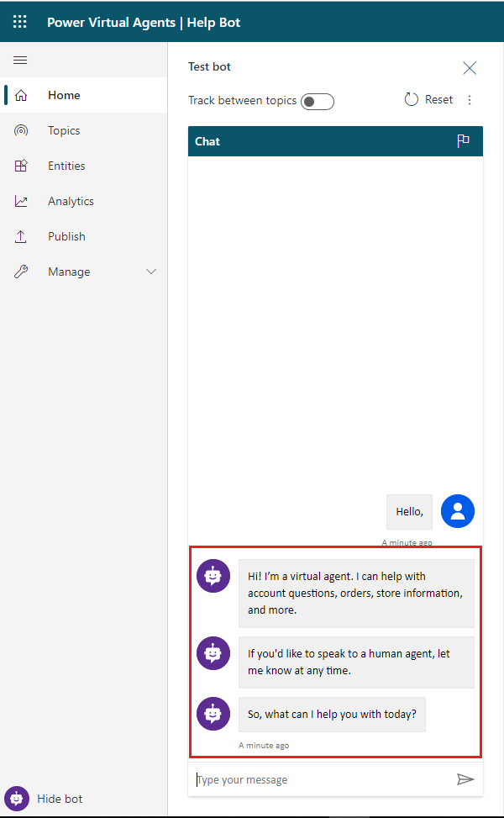Viewport: 504px width, 818px height.
Task: Click the Hide bot label
Action: [x=60, y=799]
